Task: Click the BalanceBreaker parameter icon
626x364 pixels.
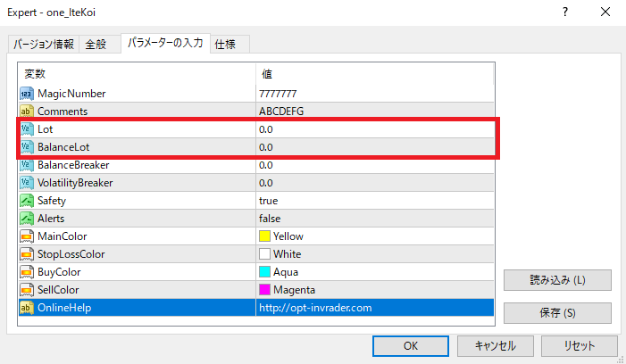Action: pos(26,165)
